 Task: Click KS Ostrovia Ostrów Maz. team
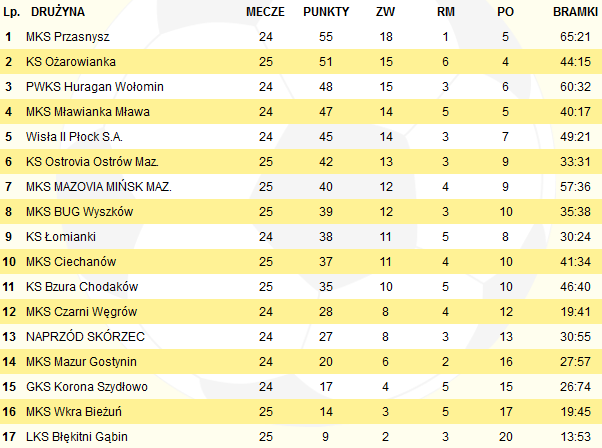[92, 162]
